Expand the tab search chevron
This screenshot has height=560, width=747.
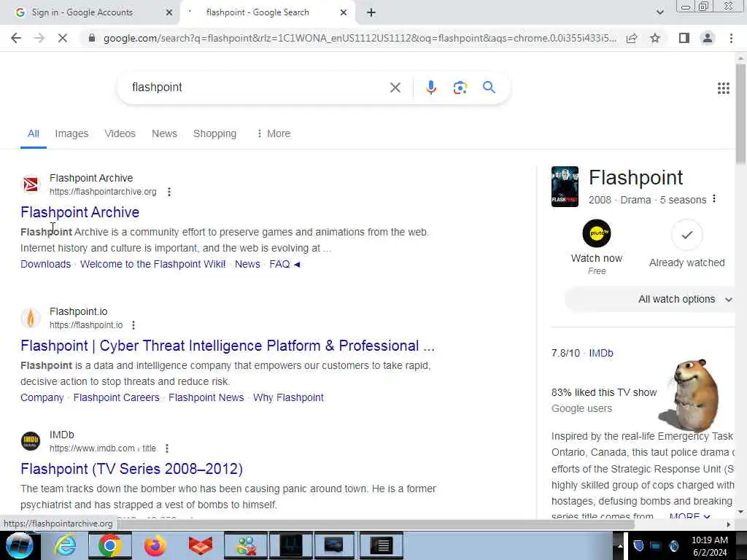[659, 13]
